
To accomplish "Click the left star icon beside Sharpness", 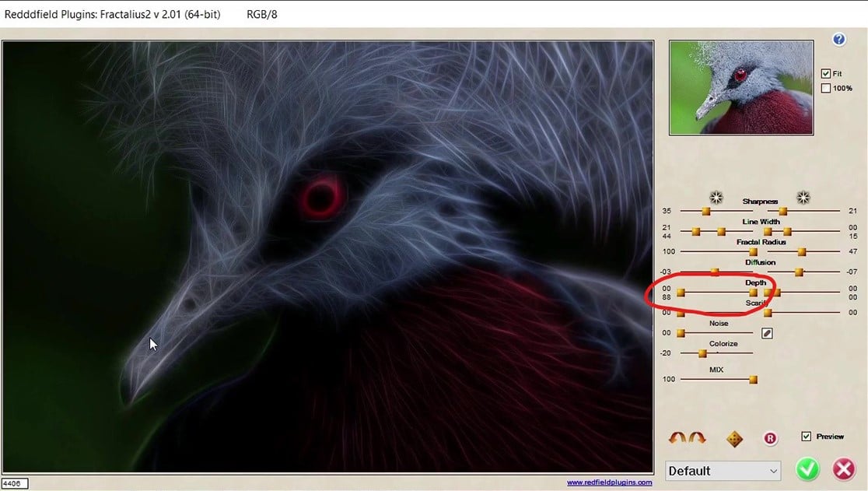I will point(716,198).
